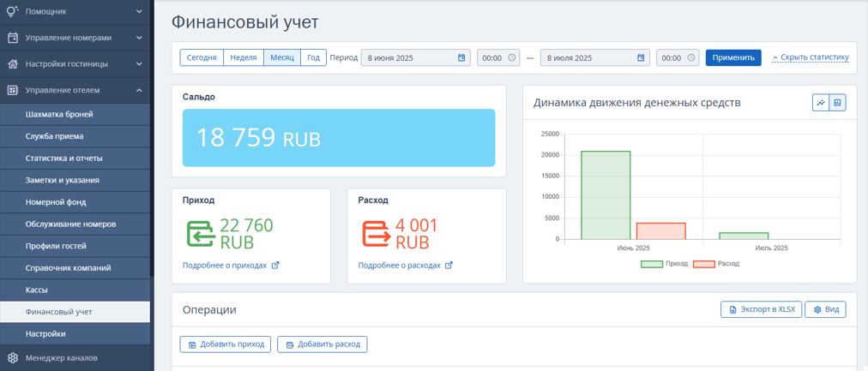Expand Настройки гостиницы chevron
868x371 pixels.
(139, 64)
